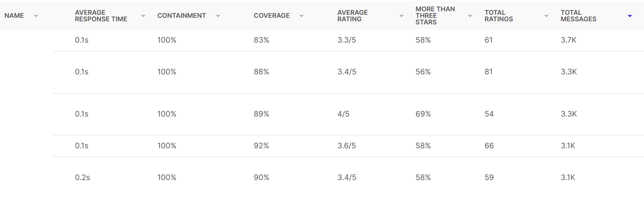Select the 83% coverage value
Screen dimensions: 644x197
pos(261,40)
